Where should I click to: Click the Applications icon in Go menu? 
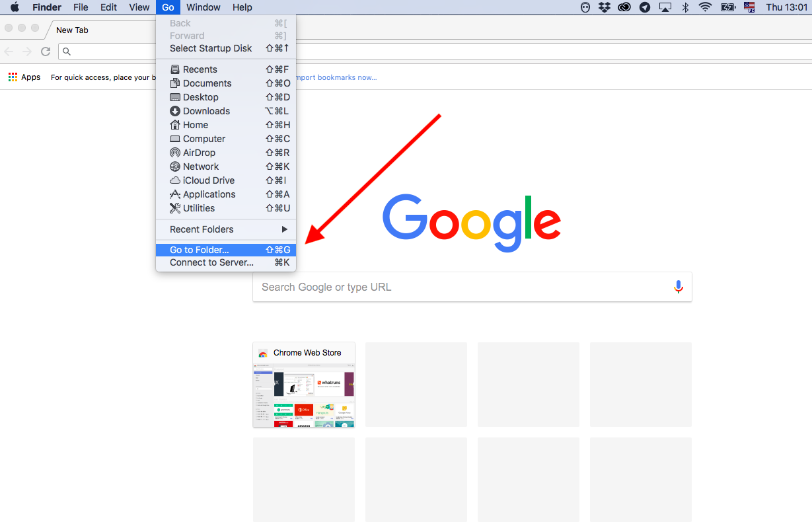coord(175,194)
